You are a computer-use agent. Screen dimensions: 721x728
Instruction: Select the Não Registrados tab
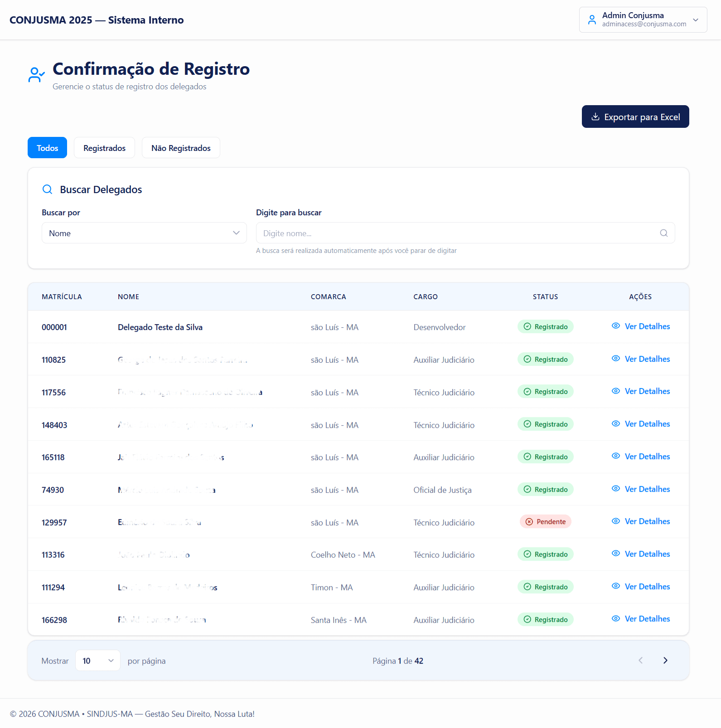click(181, 148)
